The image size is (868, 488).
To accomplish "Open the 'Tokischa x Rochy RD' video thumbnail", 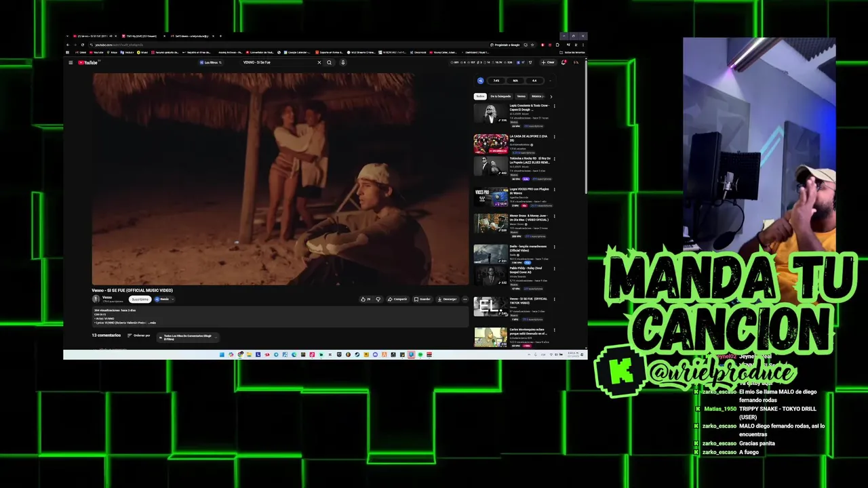I will pyautogui.click(x=491, y=166).
